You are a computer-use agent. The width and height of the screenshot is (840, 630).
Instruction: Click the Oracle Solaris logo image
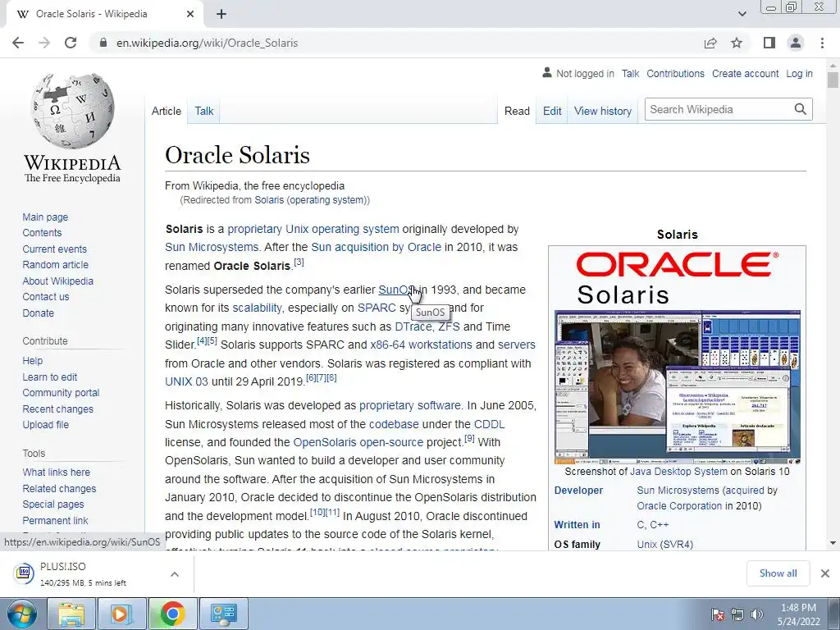[x=677, y=278]
